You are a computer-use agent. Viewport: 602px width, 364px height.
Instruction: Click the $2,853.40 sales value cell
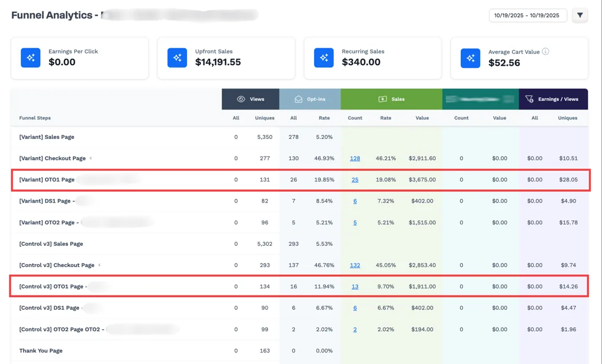pos(422,265)
